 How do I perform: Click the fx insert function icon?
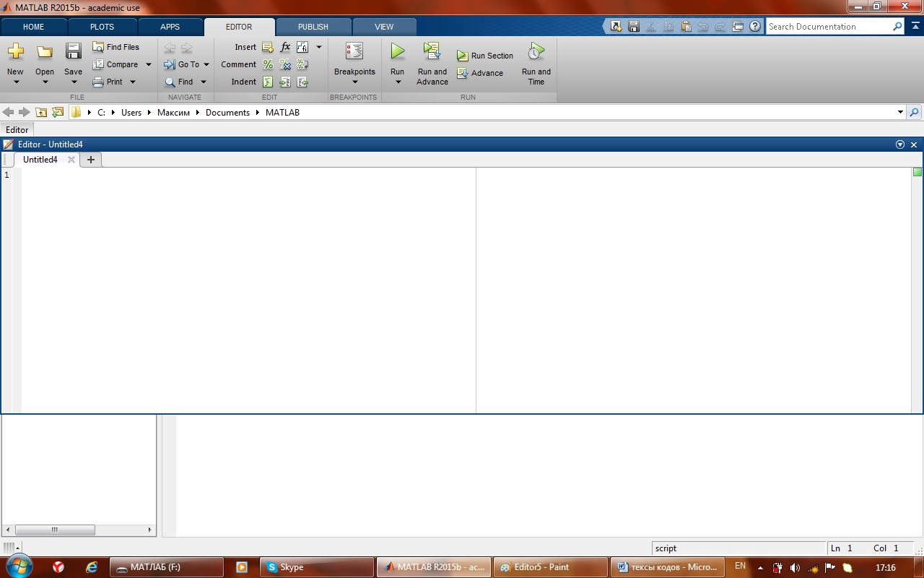coord(285,47)
